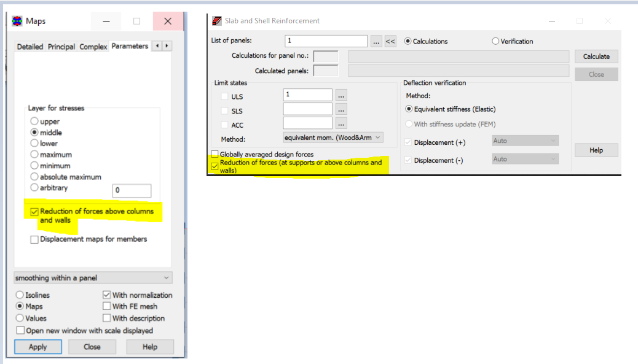The image size is (638, 364).
Task: Click the Calculate button
Action: pos(596,56)
